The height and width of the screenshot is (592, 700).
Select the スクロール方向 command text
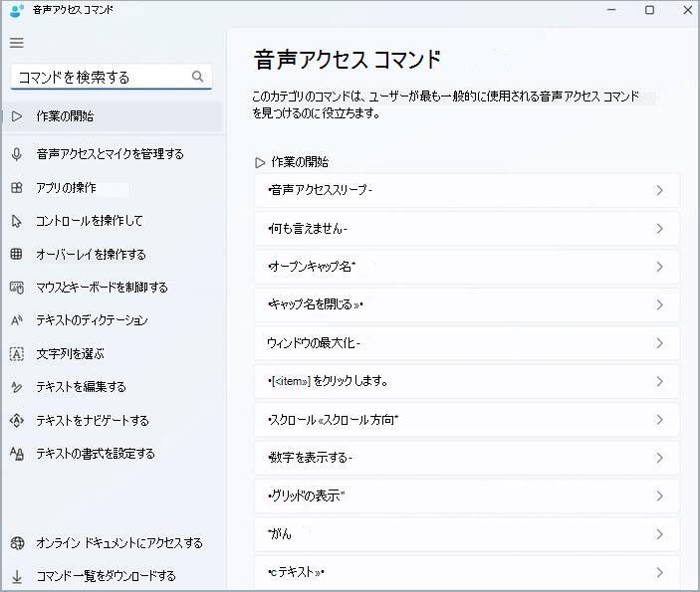coord(333,419)
